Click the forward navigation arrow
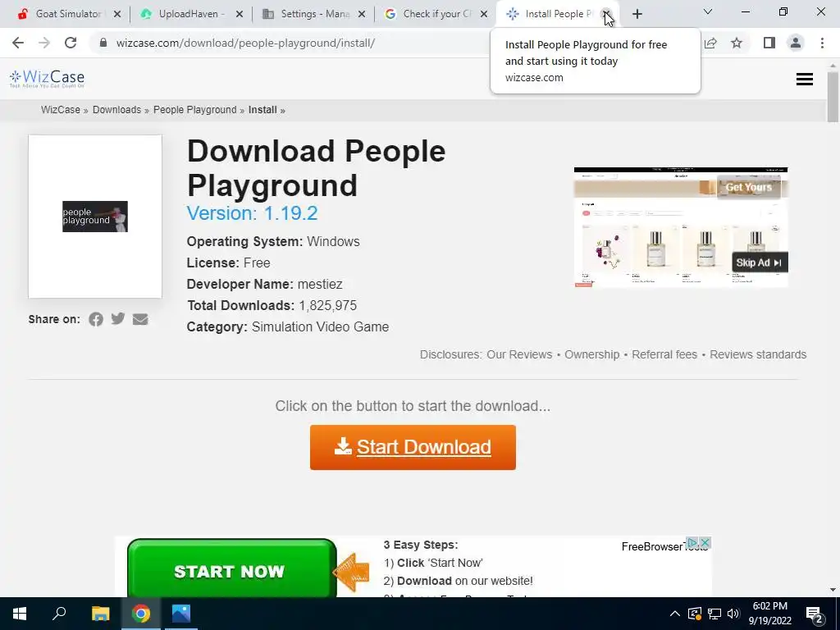This screenshot has height=630, width=840. click(44, 43)
